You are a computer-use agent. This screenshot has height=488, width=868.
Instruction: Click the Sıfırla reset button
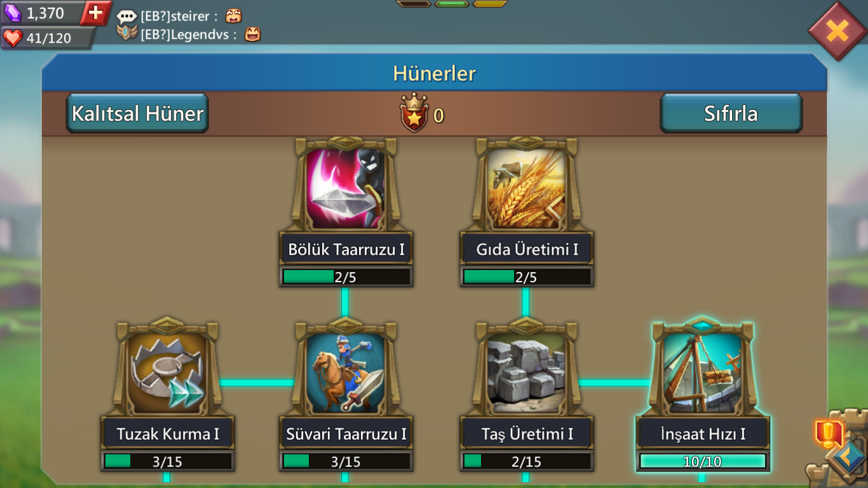tap(731, 113)
